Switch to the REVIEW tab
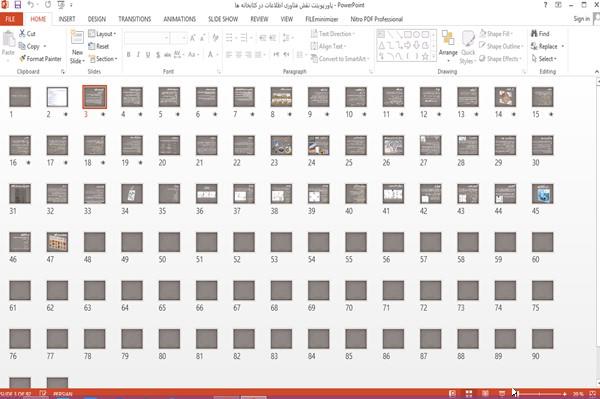Screen dimensions: 600x399 (259, 19)
